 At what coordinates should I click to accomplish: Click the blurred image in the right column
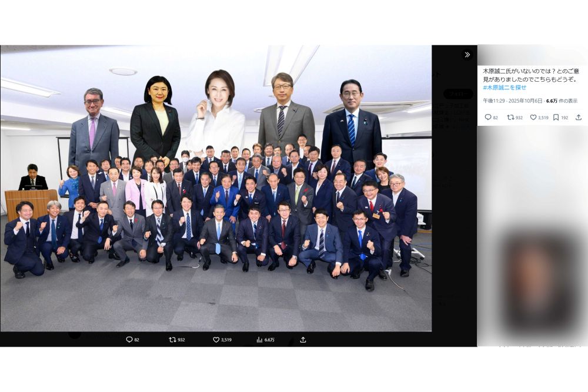click(532, 282)
